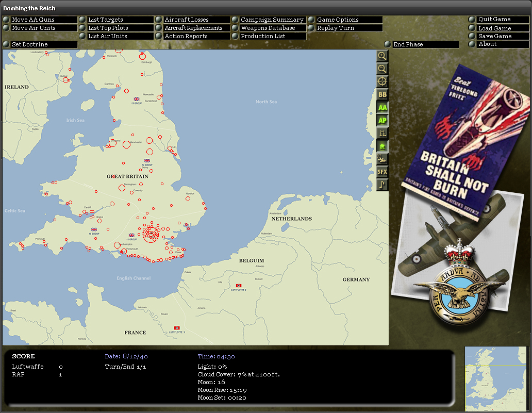Toggle music with the note icon
Viewport: 532px width, 413px height.
point(382,185)
